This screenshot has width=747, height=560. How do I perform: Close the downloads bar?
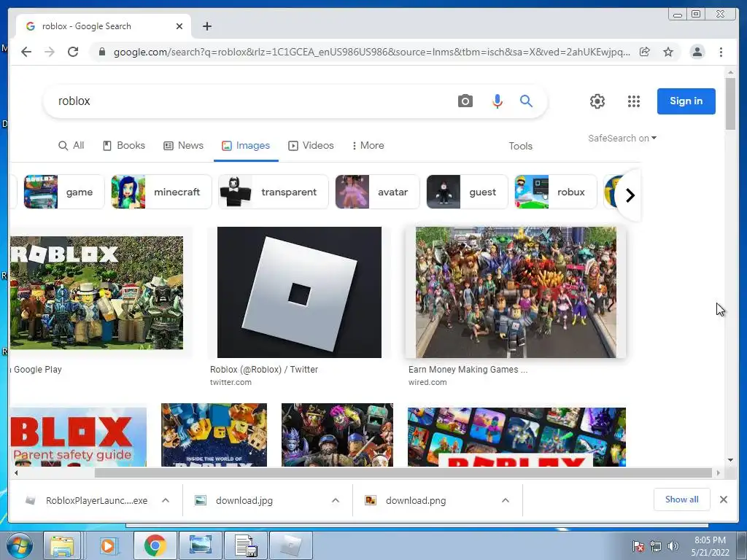(723, 499)
